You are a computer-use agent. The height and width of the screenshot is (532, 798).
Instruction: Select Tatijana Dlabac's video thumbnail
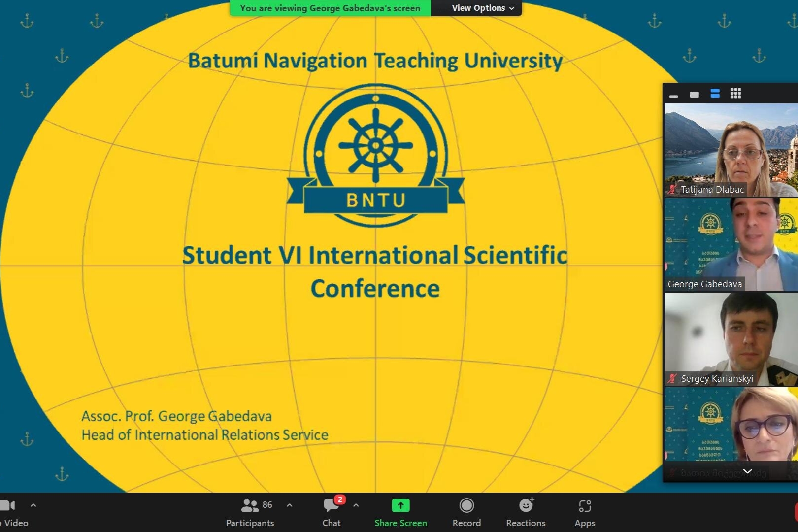click(x=731, y=150)
